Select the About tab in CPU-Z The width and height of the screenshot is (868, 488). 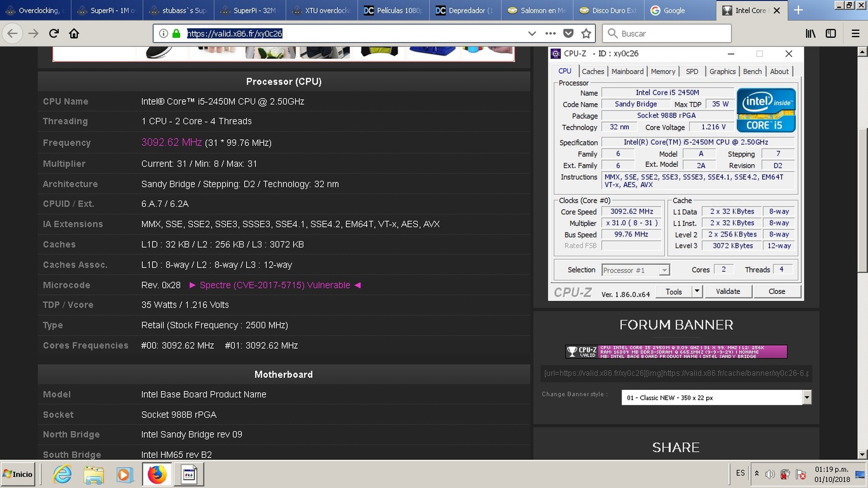(779, 71)
